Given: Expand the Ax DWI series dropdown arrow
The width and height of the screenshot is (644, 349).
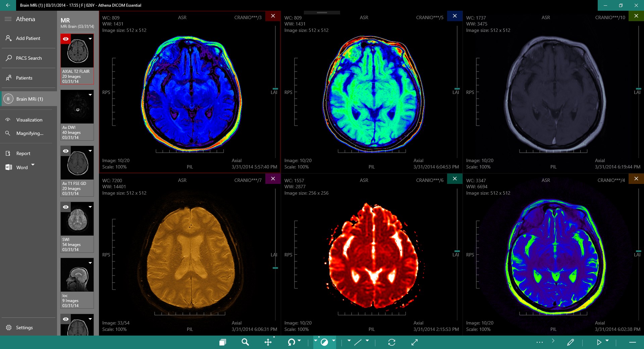Looking at the screenshot, I should (x=90, y=95).
